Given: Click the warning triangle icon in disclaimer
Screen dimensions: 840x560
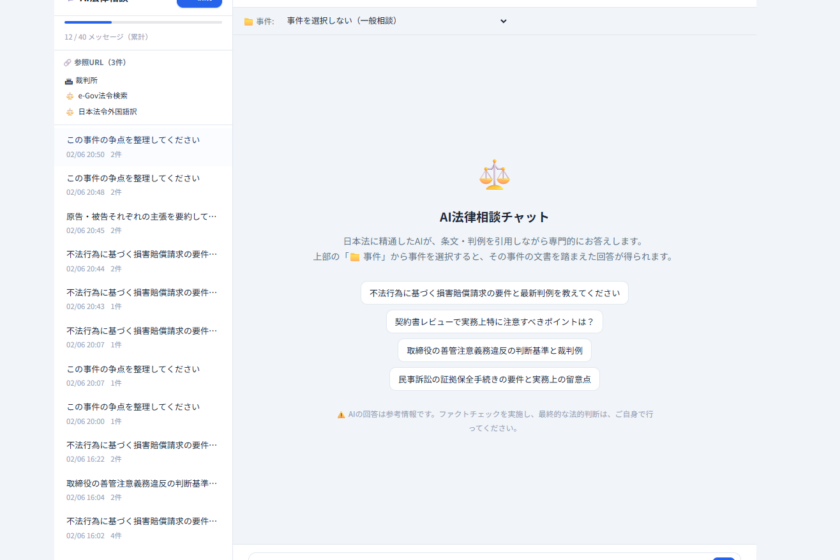Looking at the screenshot, I should coord(341,414).
